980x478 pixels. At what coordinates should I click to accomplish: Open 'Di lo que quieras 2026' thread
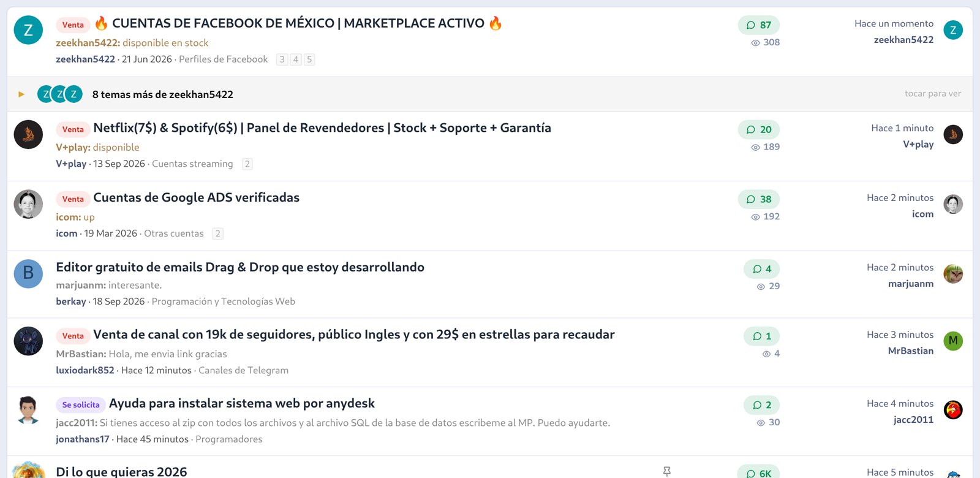click(121, 471)
